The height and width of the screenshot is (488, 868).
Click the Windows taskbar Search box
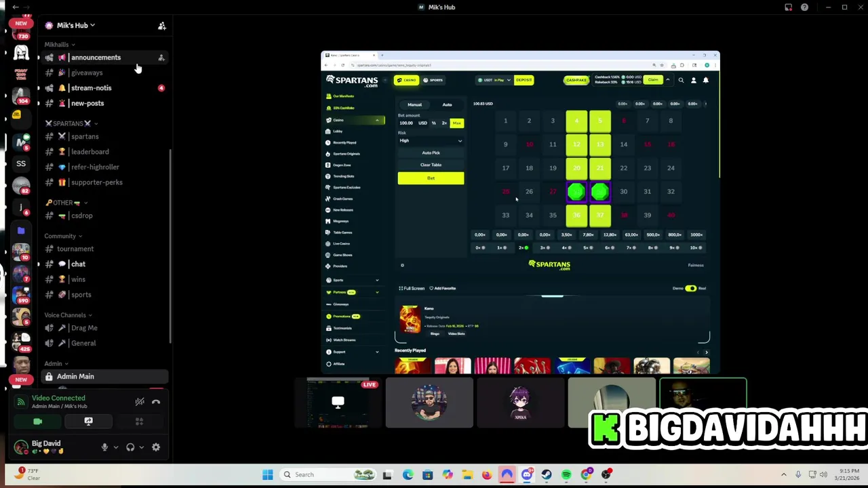coord(330,474)
